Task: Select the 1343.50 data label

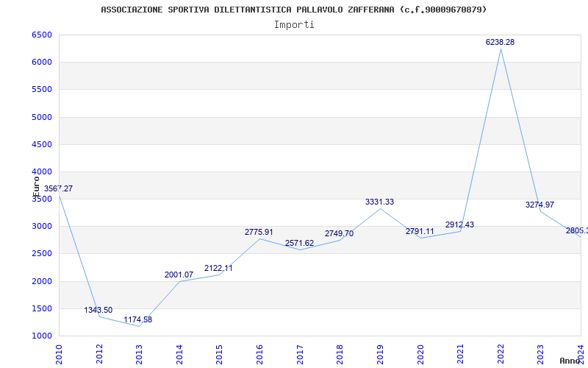Action: 98,310
